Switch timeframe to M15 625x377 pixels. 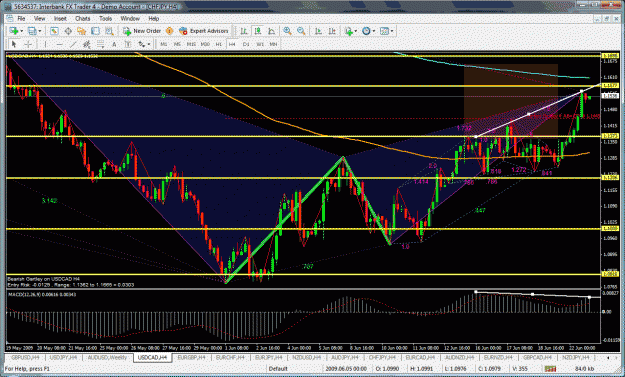(191, 44)
